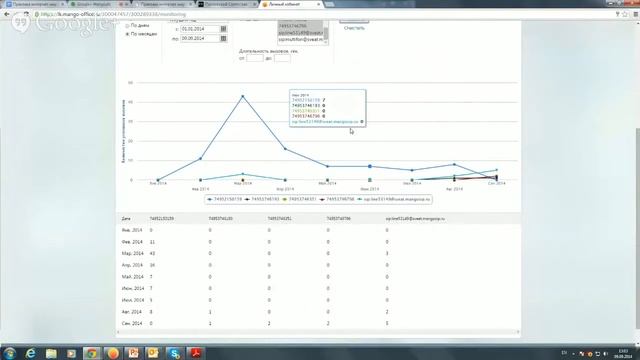The height and width of the screenshot is (360, 640).
Task: Open the Adobe Reader taskbar icon
Action: pos(195,353)
